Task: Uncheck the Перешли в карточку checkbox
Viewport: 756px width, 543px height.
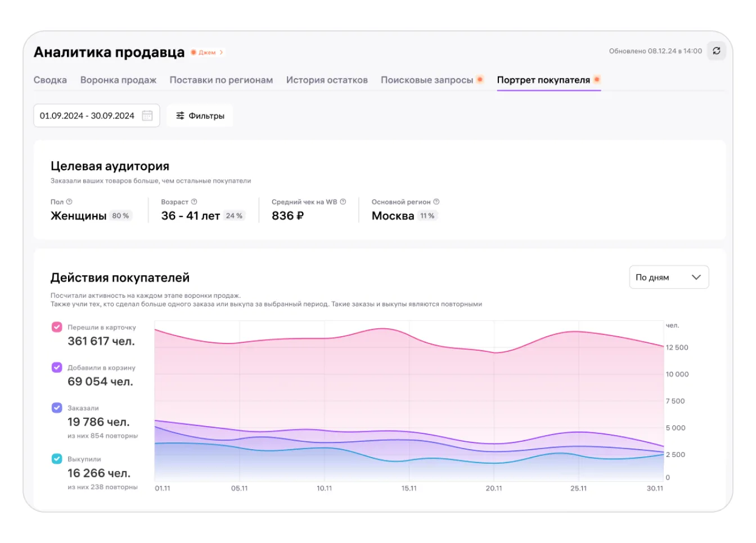Action: tap(57, 327)
